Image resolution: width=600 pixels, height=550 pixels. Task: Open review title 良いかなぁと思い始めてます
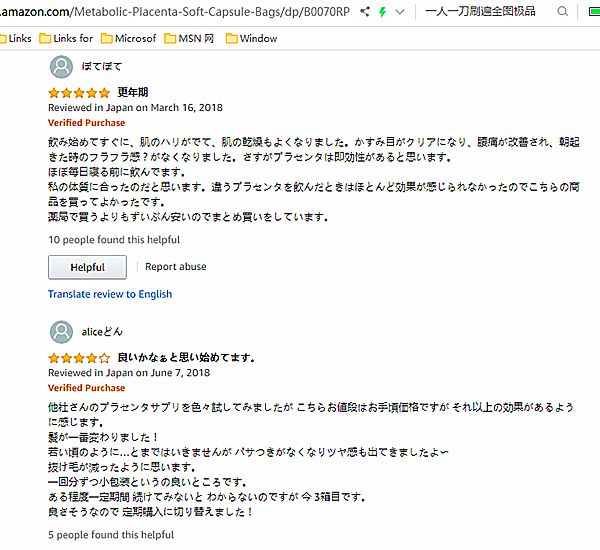point(186,357)
